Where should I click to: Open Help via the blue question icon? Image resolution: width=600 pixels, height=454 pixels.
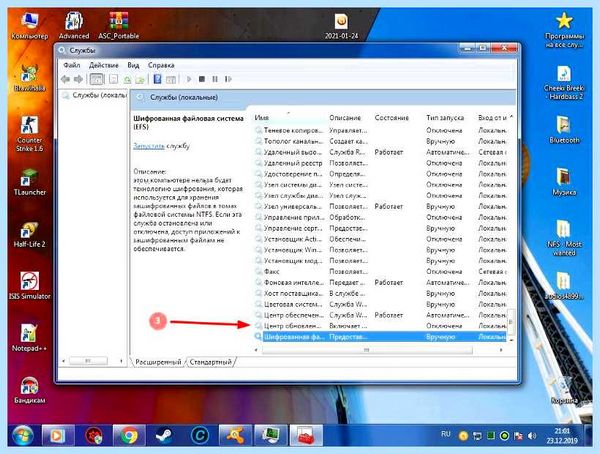[x=157, y=79]
